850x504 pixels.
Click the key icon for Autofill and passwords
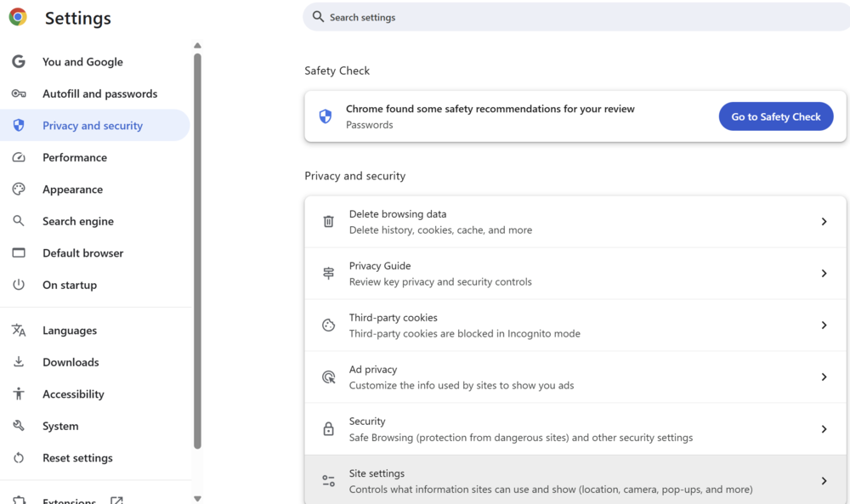[19, 93]
